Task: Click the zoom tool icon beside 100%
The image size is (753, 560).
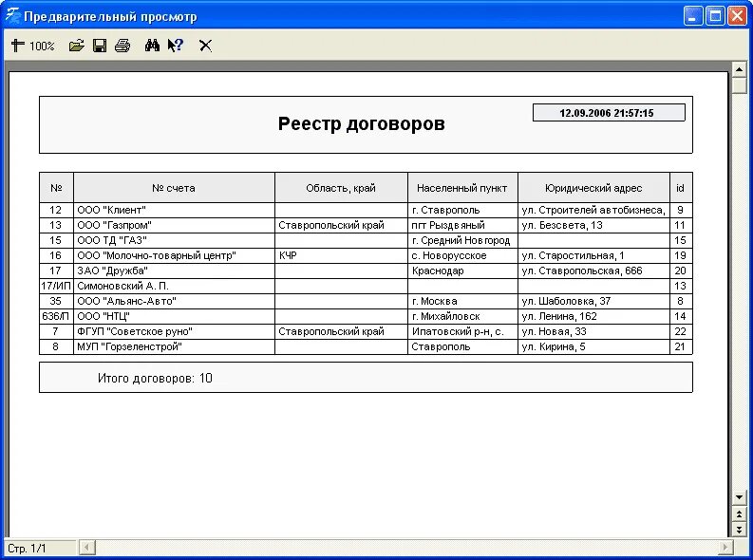Action: click(18, 46)
